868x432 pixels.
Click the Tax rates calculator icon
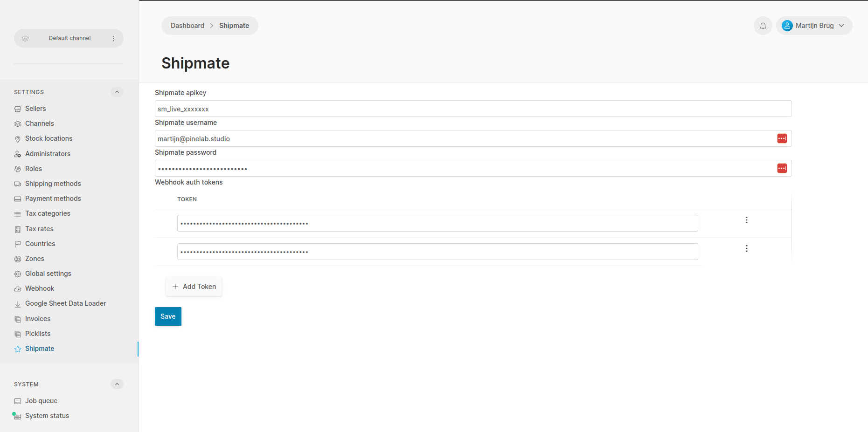[x=18, y=229]
